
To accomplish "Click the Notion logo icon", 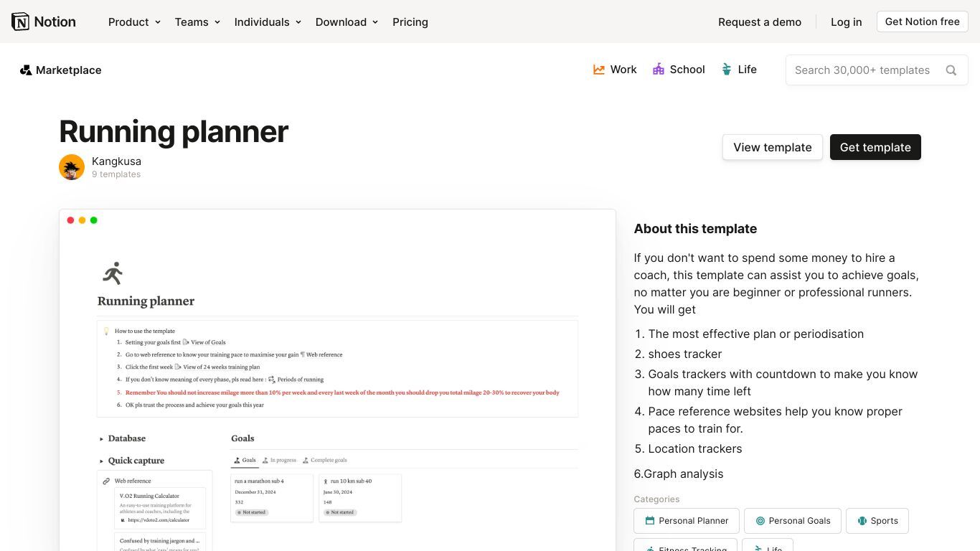I will [21, 22].
